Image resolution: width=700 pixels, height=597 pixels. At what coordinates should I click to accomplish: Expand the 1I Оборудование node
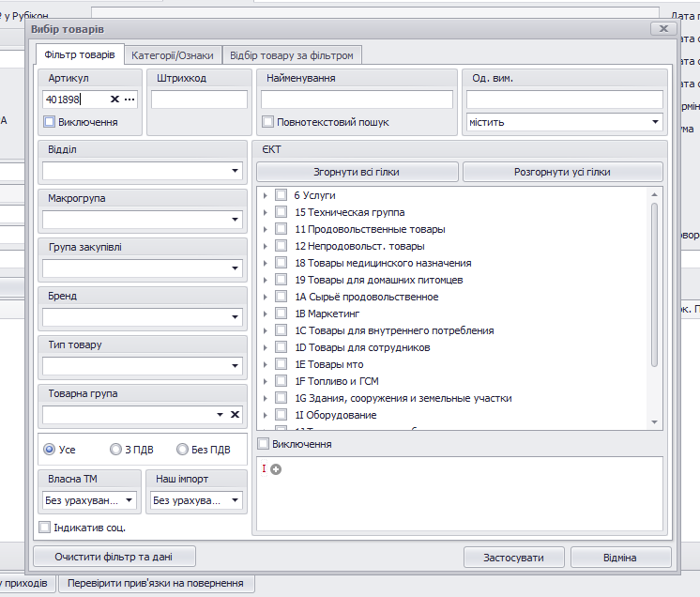point(266,415)
